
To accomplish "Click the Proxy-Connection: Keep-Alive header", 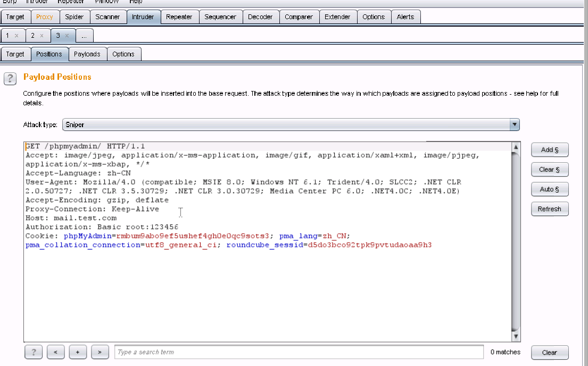I will point(92,209).
